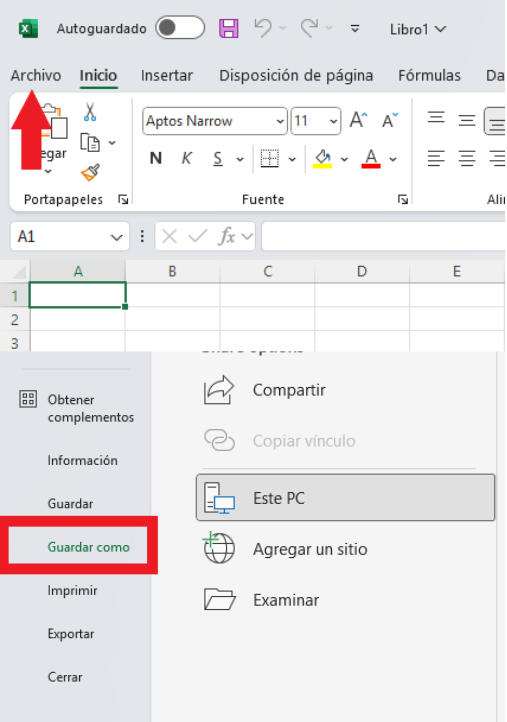Click the Bold N button
The image size is (507, 722).
(156, 158)
